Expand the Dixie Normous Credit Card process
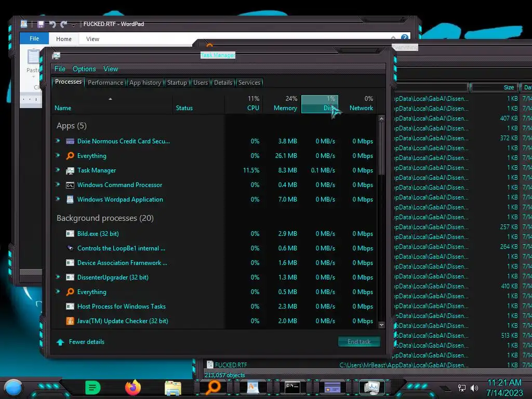 coord(58,140)
